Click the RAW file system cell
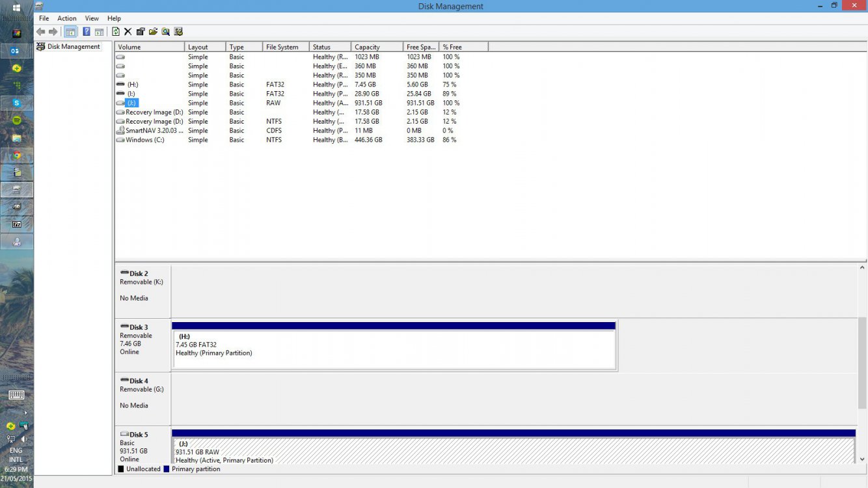The height and width of the screenshot is (488, 868). click(273, 103)
